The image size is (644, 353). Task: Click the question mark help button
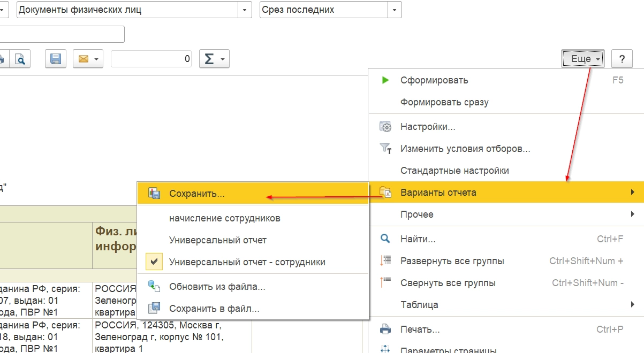pyautogui.click(x=622, y=59)
